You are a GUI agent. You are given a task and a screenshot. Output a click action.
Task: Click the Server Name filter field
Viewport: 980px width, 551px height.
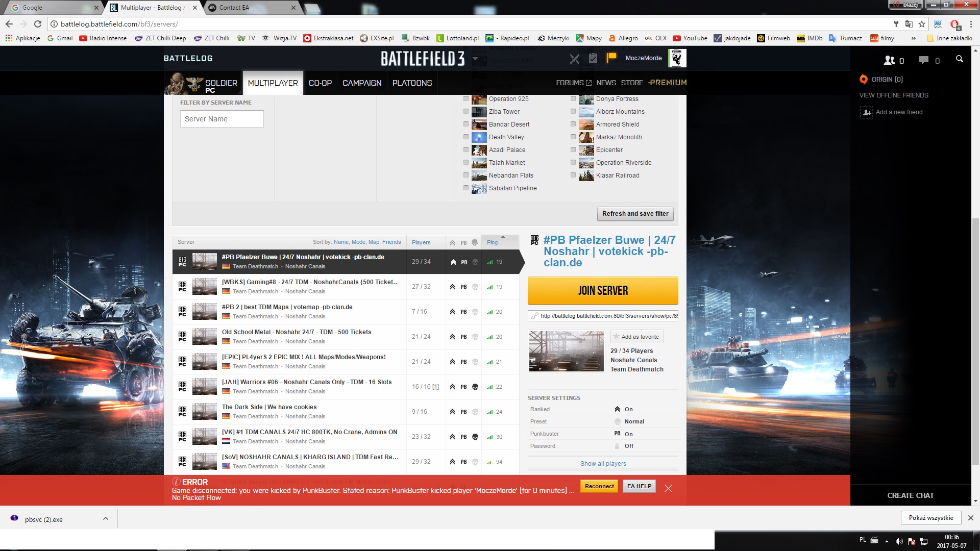point(222,119)
